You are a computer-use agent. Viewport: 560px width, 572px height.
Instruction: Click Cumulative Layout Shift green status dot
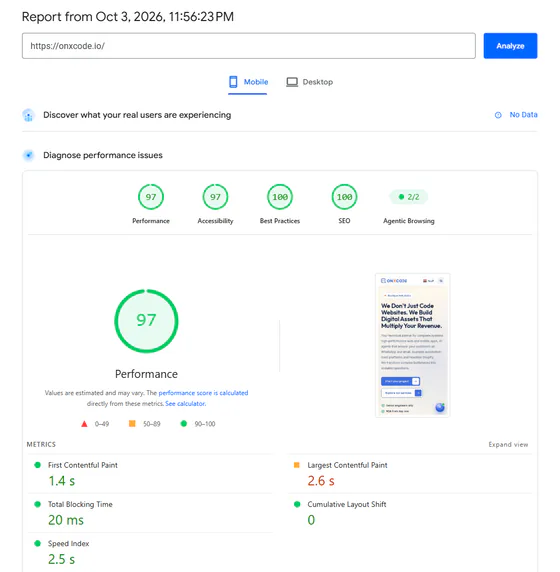[297, 504]
